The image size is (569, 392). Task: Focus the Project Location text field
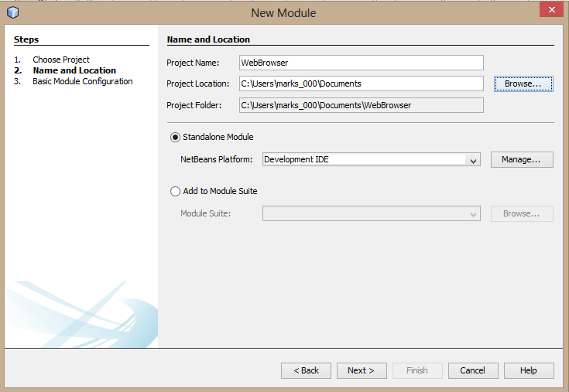point(361,84)
